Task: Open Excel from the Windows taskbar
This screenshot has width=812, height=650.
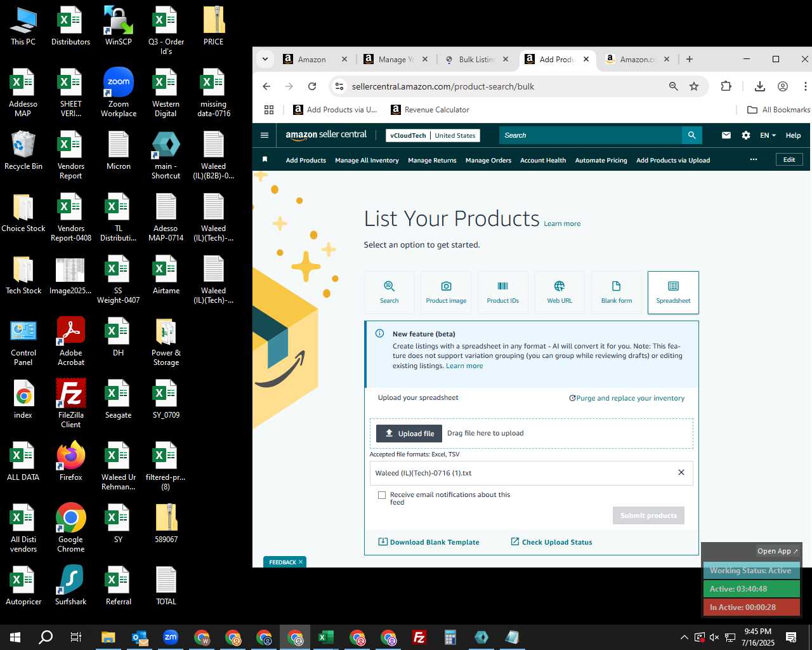Action: pos(326,637)
